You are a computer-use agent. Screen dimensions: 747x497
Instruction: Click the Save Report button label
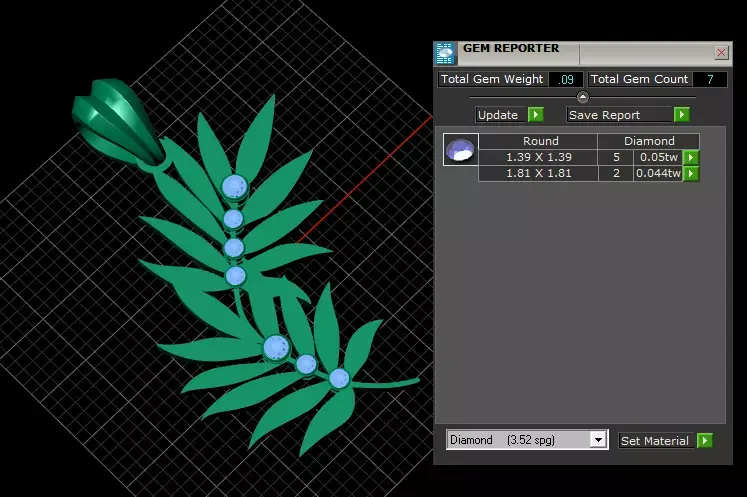(x=604, y=115)
